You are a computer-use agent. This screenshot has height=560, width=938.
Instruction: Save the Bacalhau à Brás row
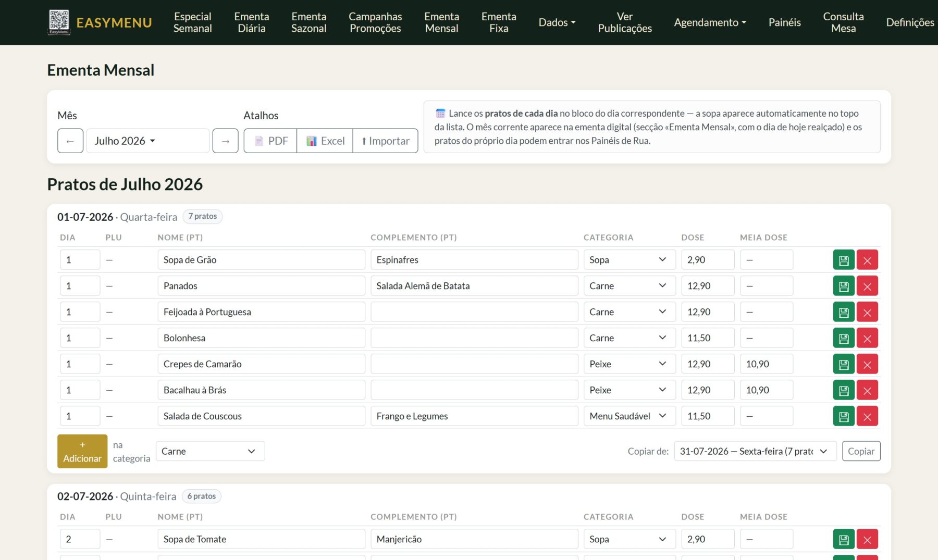tap(844, 390)
